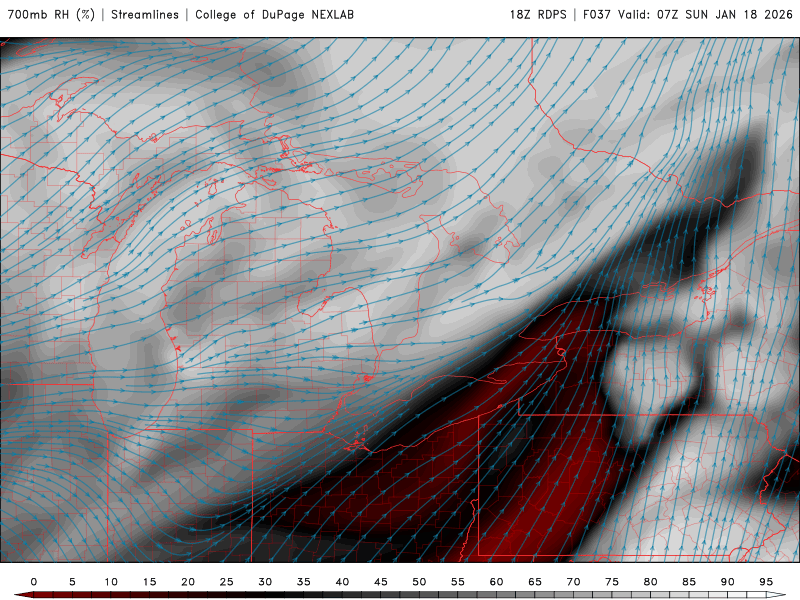Click the "5" label on the color scale

tap(72, 582)
